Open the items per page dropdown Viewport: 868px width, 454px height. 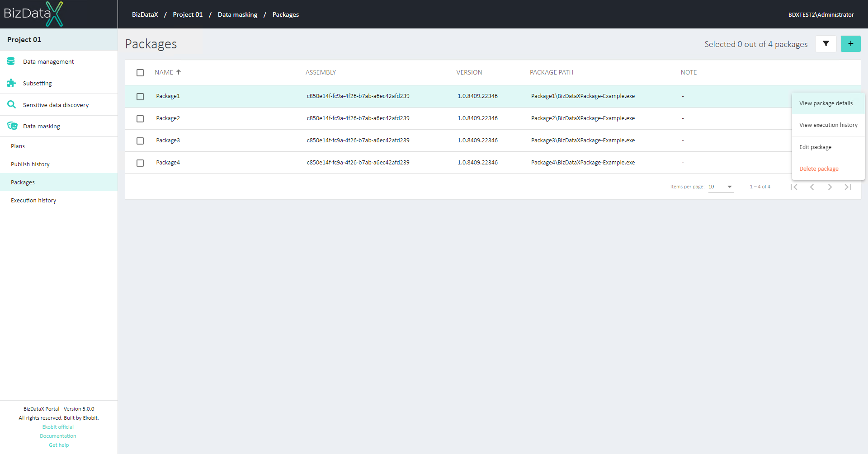721,187
